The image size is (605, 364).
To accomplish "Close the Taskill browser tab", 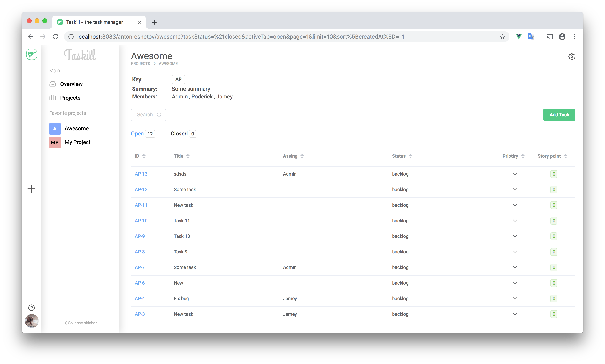I will pos(140,22).
